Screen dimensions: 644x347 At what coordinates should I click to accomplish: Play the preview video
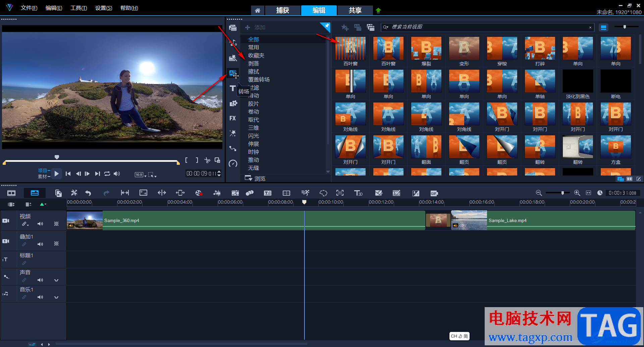pos(56,173)
